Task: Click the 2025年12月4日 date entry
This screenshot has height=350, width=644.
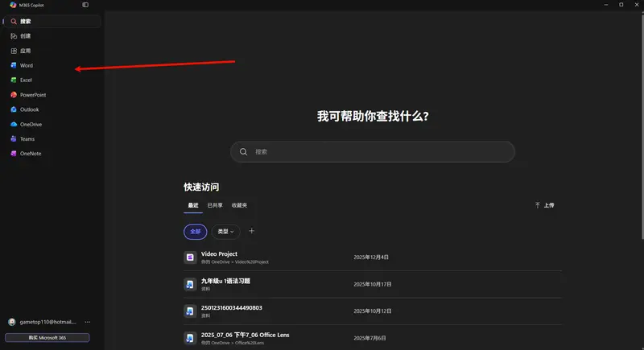Action: [371, 257]
